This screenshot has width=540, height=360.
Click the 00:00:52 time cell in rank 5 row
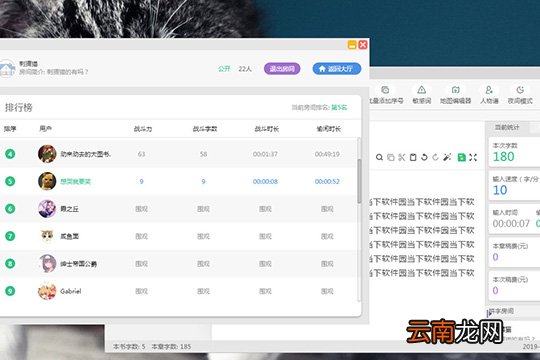click(x=327, y=182)
